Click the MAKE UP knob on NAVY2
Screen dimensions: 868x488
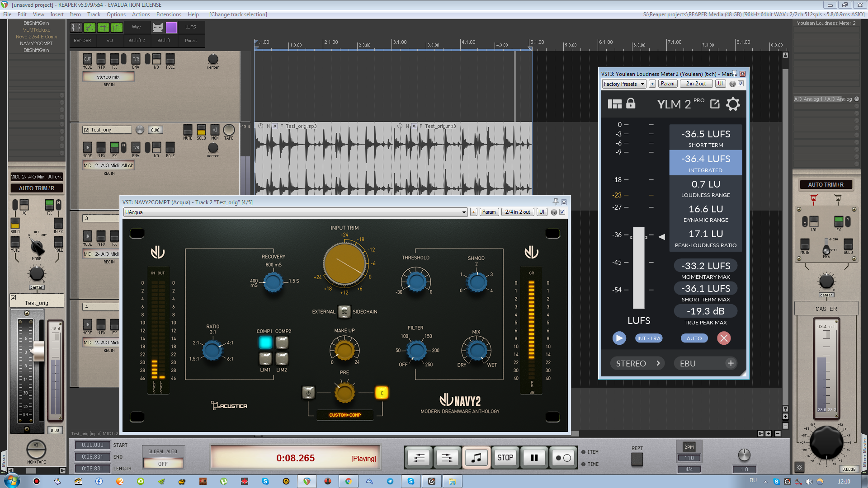[344, 350]
